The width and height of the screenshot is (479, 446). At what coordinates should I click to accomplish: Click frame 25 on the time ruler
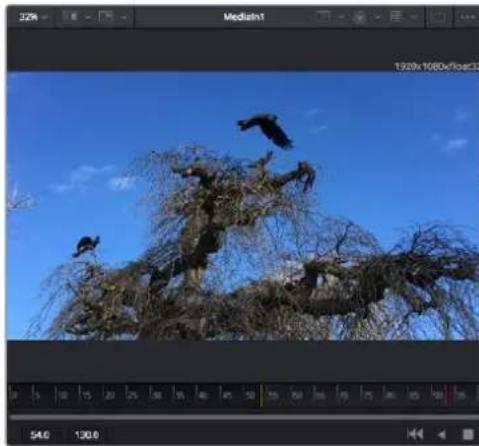132,396
